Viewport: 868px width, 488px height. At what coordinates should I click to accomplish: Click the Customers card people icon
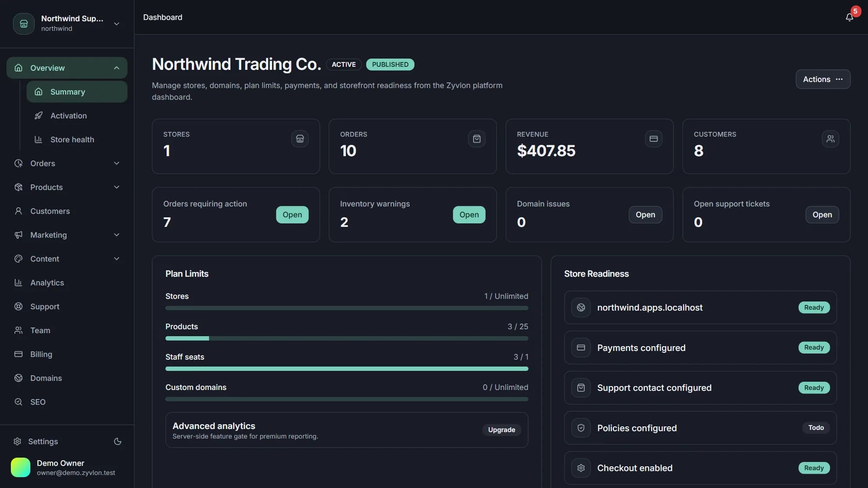pos(830,139)
